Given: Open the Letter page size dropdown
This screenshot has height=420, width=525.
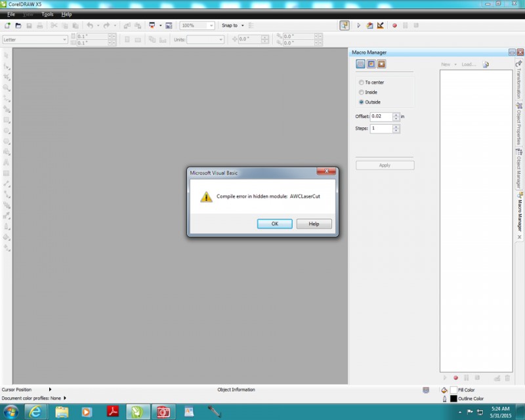Looking at the screenshot, I should [64, 40].
